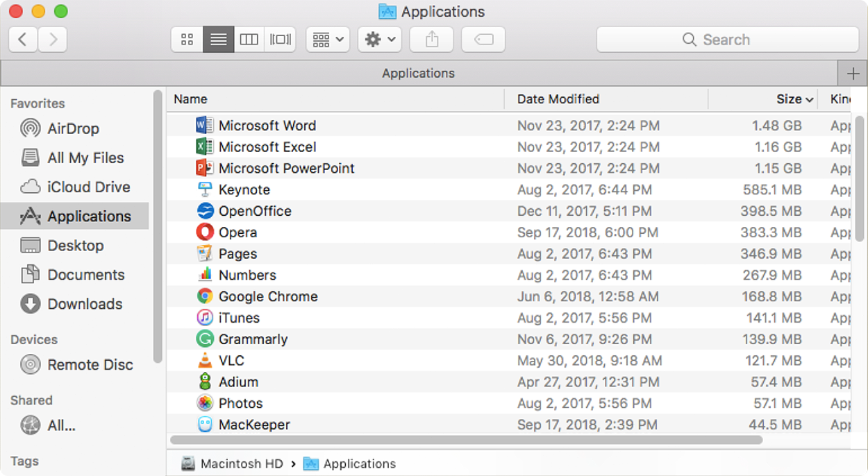Image resolution: width=868 pixels, height=476 pixels.
Task: Click the 585.1 MB size value
Action: pyautogui.click(x=772, y=189)
